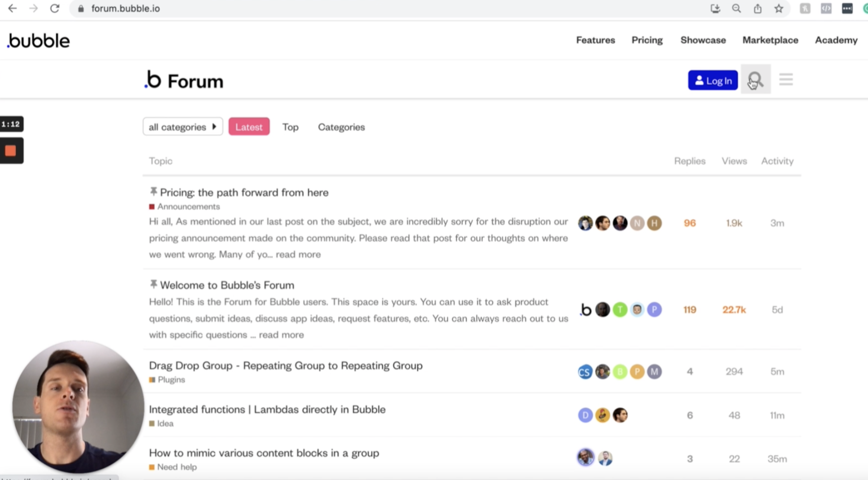Click the browser share icon

757,8
